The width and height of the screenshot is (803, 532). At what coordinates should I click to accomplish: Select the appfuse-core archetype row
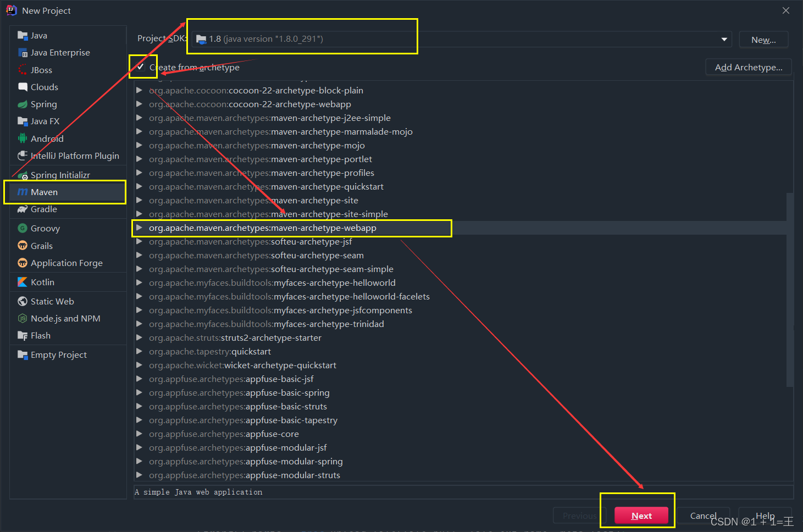pos(460,434)
